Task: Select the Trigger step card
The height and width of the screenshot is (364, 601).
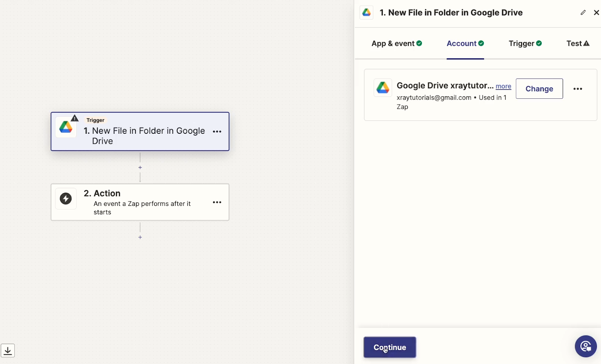Action: 140,131
